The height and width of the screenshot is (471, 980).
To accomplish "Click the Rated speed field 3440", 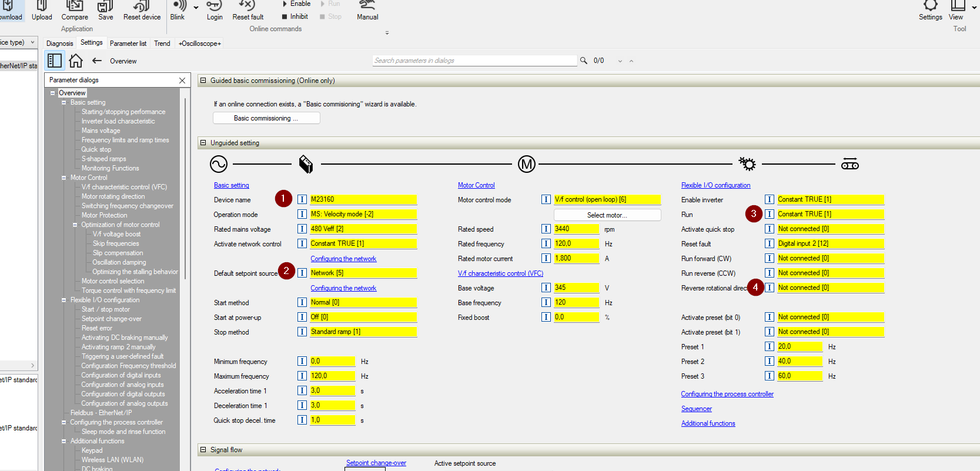I will tap(577, 229).
